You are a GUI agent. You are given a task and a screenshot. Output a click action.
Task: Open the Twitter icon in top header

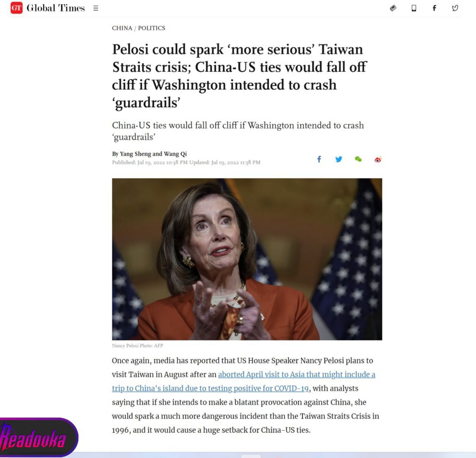(x=455, y=8)
